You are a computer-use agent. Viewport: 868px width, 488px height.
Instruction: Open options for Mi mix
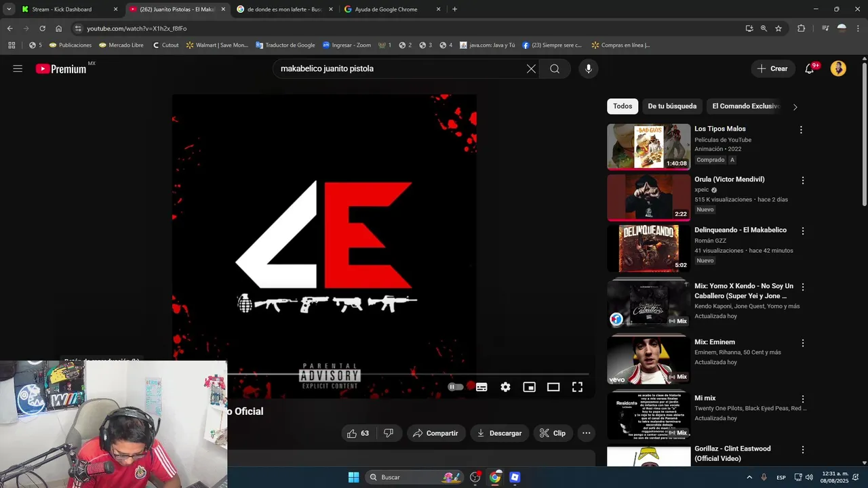803,399
